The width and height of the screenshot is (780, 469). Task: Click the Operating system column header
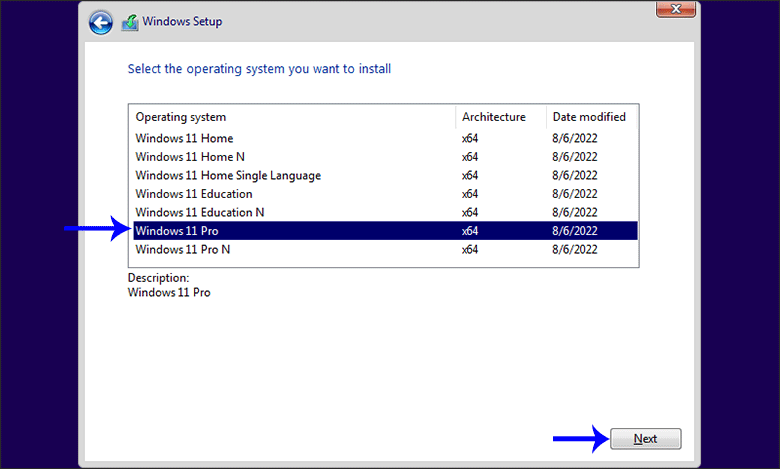(x=293, y=117)
